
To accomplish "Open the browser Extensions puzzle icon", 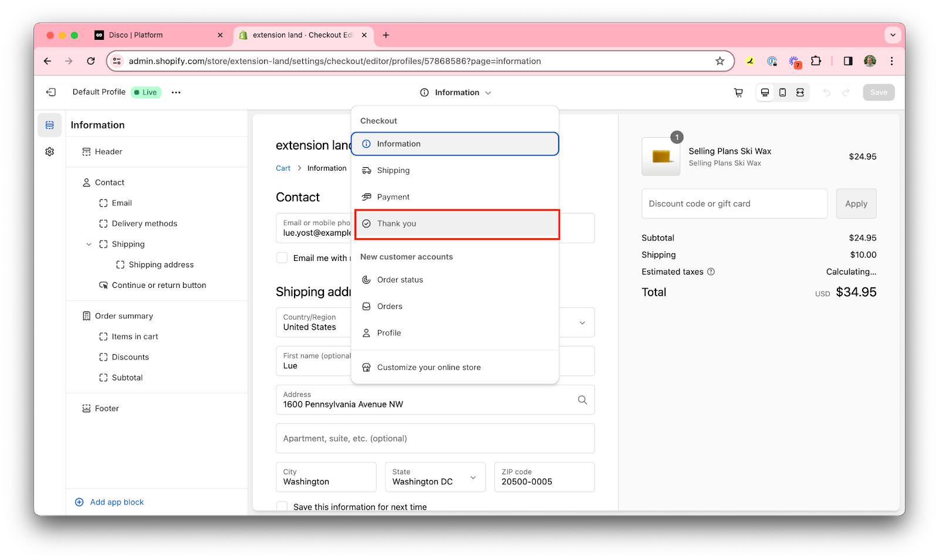I will point(816,61).
